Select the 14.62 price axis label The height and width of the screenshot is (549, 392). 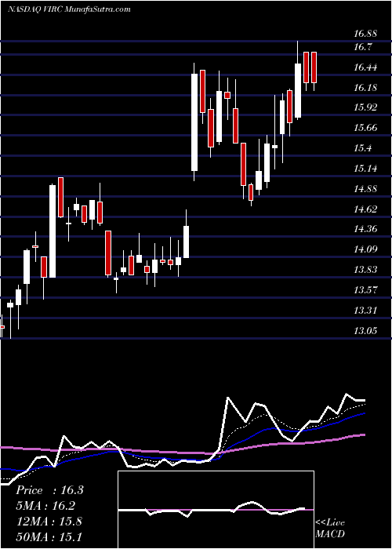point(365,209)
